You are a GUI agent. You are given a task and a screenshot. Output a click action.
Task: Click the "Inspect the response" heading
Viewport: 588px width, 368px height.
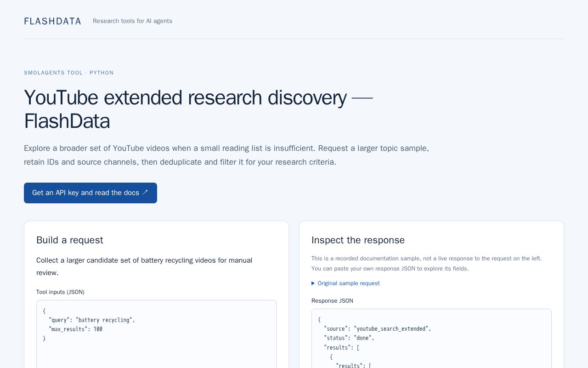358,240
